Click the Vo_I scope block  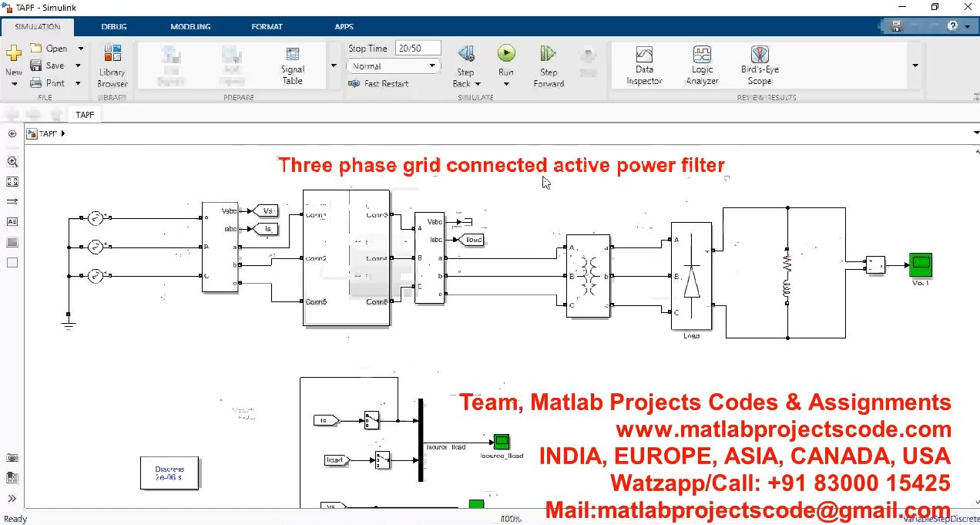point(921,264)
